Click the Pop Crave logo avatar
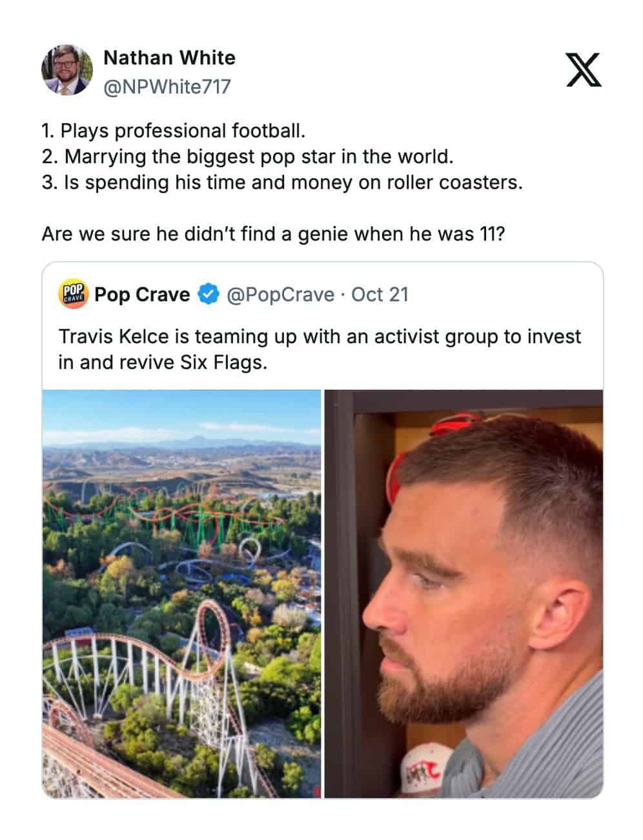Viewport: 643px width, 840px height. [x=73, y=295]
